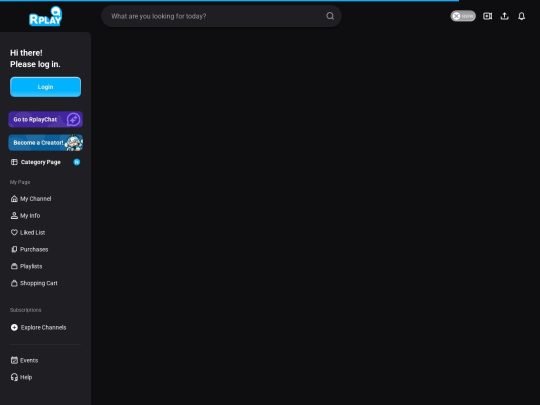
Task: Click the RPLAY logo
Action: [45, 16]
